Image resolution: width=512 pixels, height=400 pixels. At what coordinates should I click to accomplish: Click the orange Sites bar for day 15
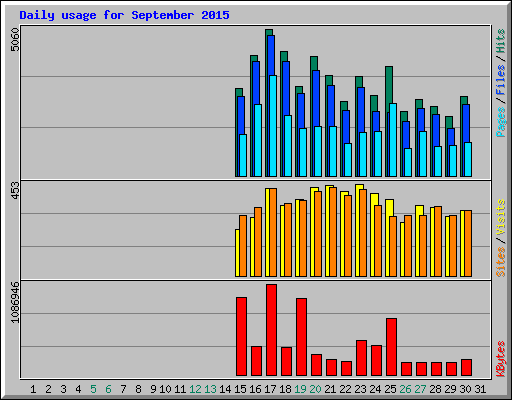point(243,246)
